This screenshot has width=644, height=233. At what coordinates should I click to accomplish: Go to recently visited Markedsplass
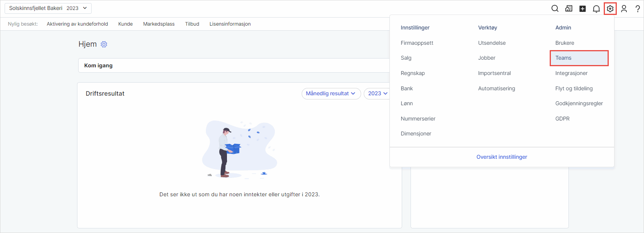click(x=159, y=24)
